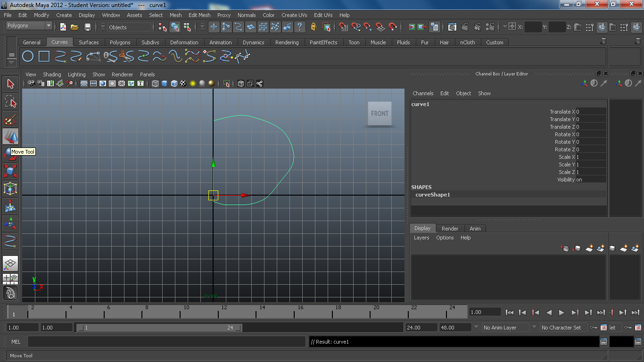
Task: Open the Render layer tab
Action: 450,228
